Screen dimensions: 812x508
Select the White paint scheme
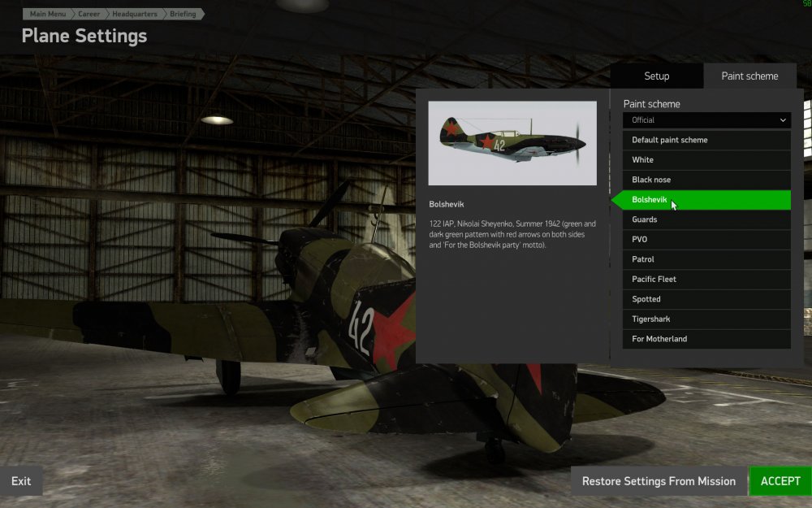tap(706, 160)
